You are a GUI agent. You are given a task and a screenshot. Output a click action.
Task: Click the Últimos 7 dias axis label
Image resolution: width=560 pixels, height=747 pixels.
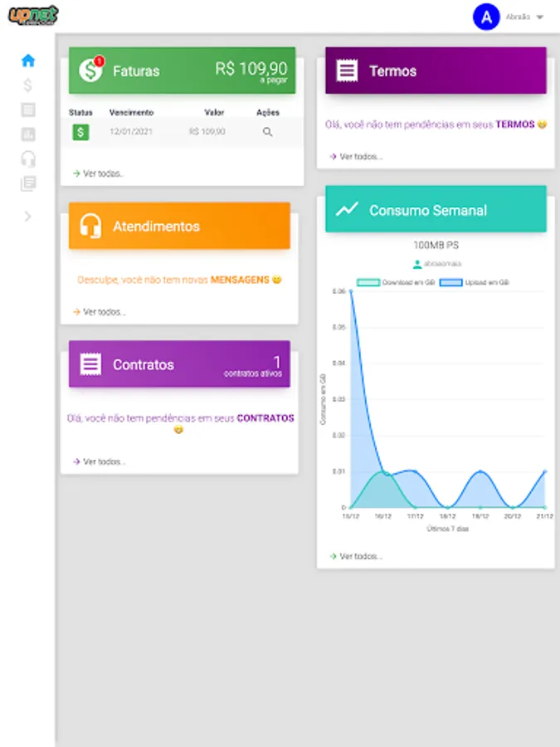[448, 529]
